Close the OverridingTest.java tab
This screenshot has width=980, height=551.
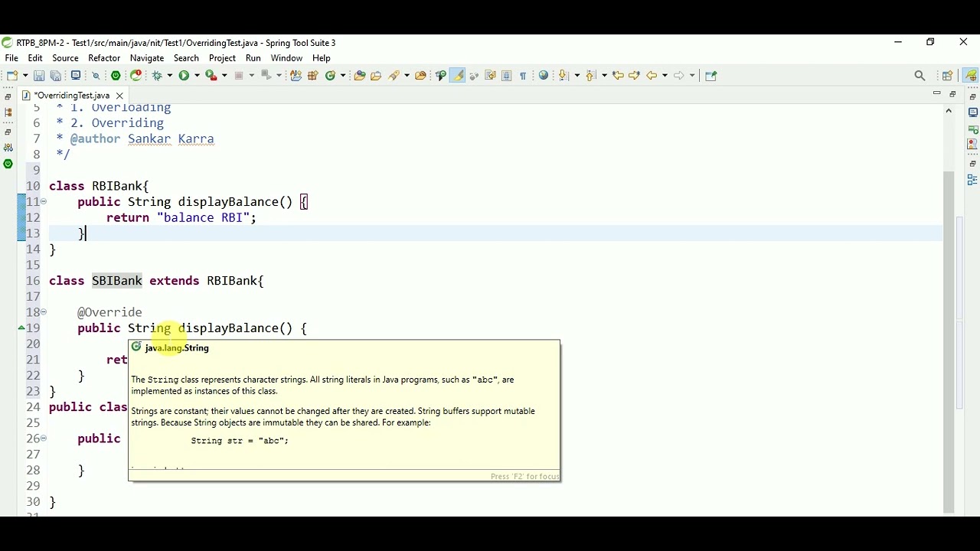click(119, 96)
